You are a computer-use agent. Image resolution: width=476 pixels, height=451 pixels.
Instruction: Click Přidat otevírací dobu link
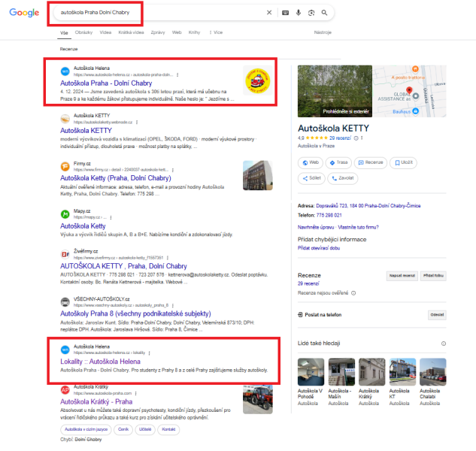click(319, 248)
